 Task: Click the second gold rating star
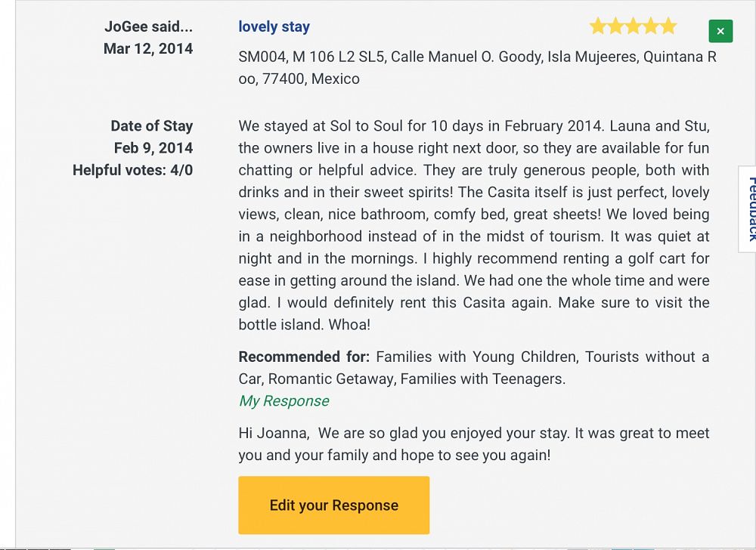coord(615,27)
